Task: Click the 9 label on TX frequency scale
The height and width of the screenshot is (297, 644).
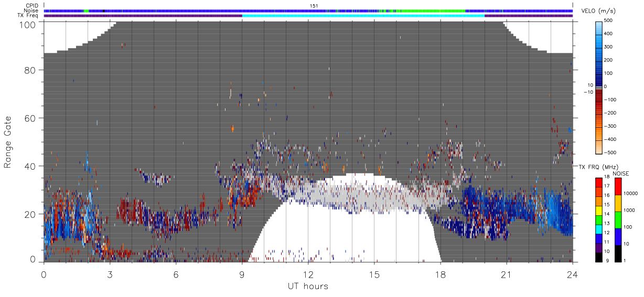Action: click(x=606, y=260)
